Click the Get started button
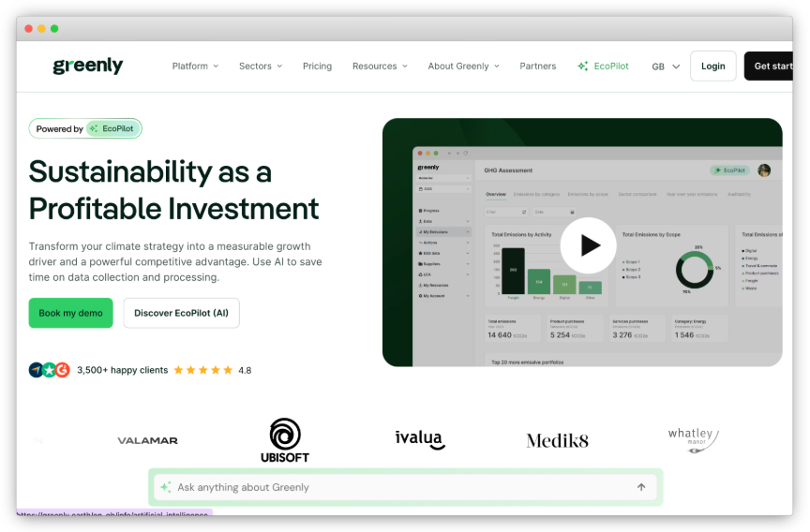The width and height of the screenshot is (810, 532). [769, 66]
